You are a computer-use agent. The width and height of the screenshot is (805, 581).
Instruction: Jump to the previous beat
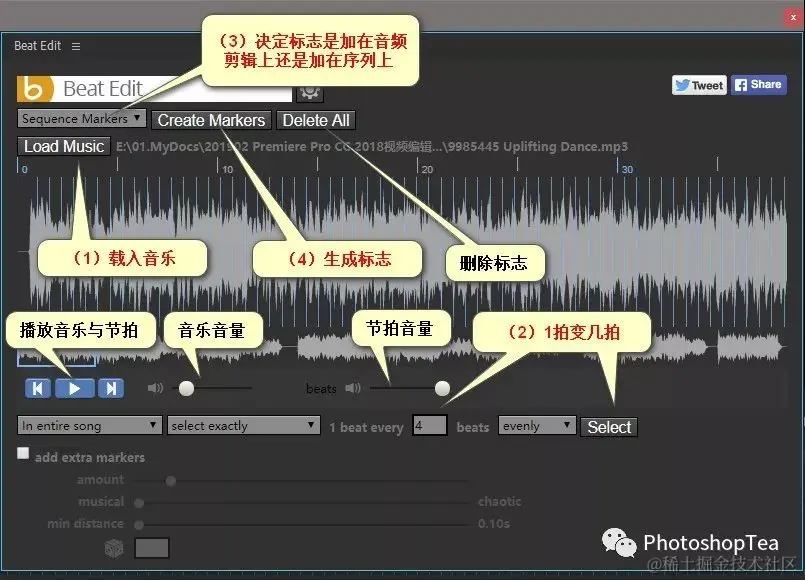click(37, 389)
